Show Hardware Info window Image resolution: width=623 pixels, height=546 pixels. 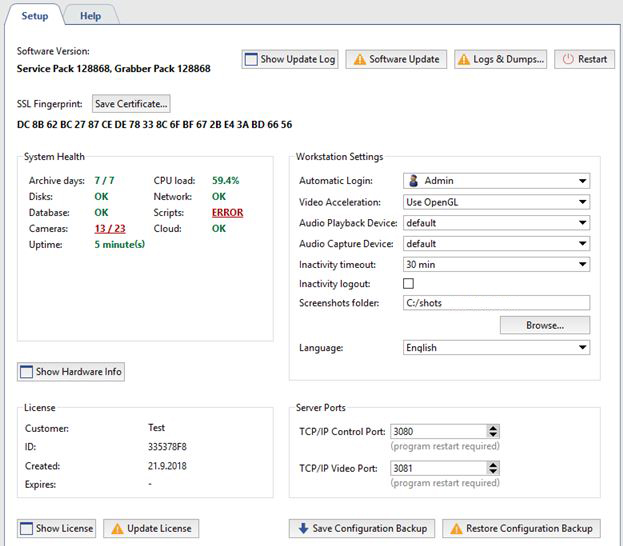click(x=71, y=372)
